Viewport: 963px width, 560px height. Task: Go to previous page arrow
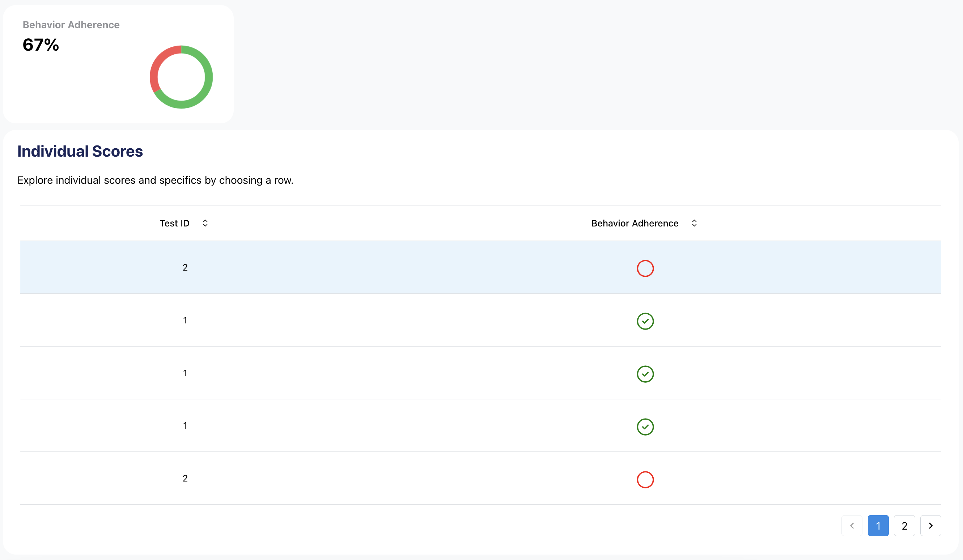pos(852,526)
